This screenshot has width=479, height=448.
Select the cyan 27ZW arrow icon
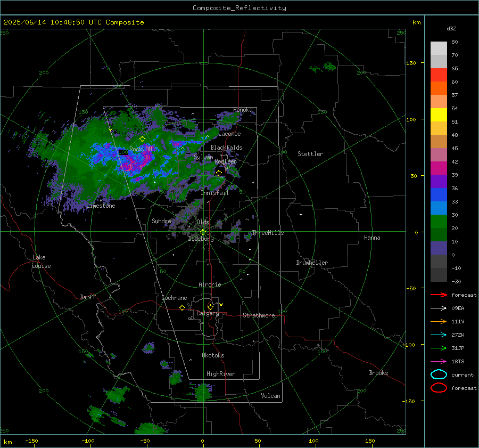click(x=439, y=335)
